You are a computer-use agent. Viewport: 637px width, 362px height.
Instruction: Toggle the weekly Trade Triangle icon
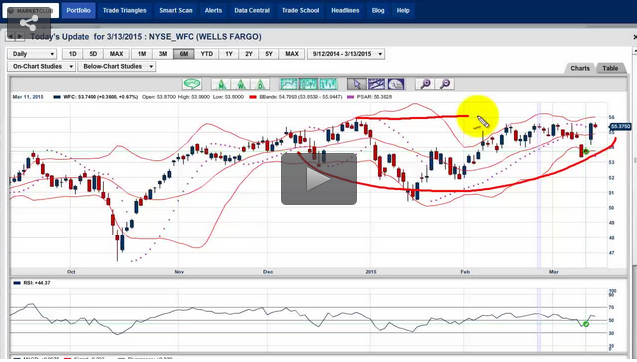click(x=241, y=84)
